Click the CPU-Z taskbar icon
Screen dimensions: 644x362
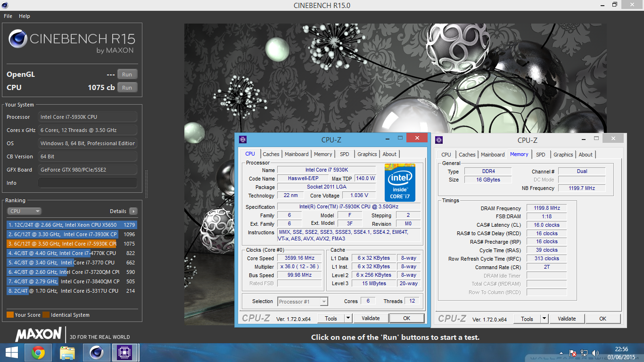point(124,352)
